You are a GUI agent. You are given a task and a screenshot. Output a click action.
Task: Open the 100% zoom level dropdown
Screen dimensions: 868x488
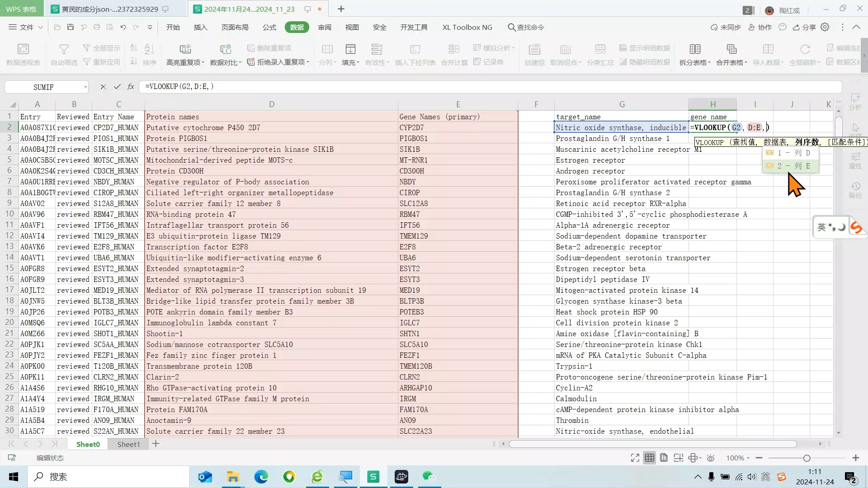[x=738, y=458]
